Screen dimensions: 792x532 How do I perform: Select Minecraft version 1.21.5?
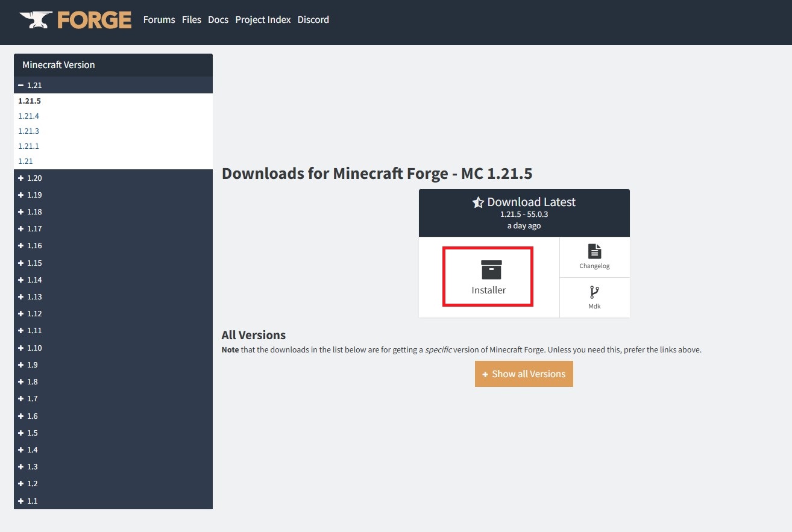(30, 101)
